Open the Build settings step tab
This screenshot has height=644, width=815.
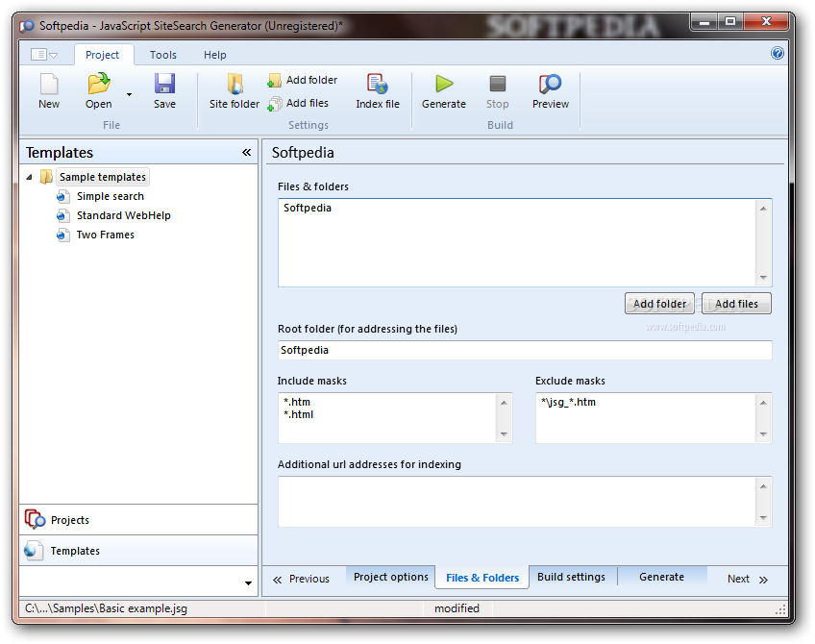point(571,577)
